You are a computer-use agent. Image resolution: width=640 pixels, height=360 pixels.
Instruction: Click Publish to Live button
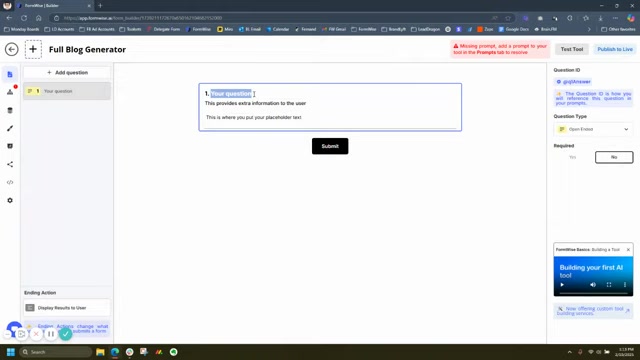[x=615, y=49]
